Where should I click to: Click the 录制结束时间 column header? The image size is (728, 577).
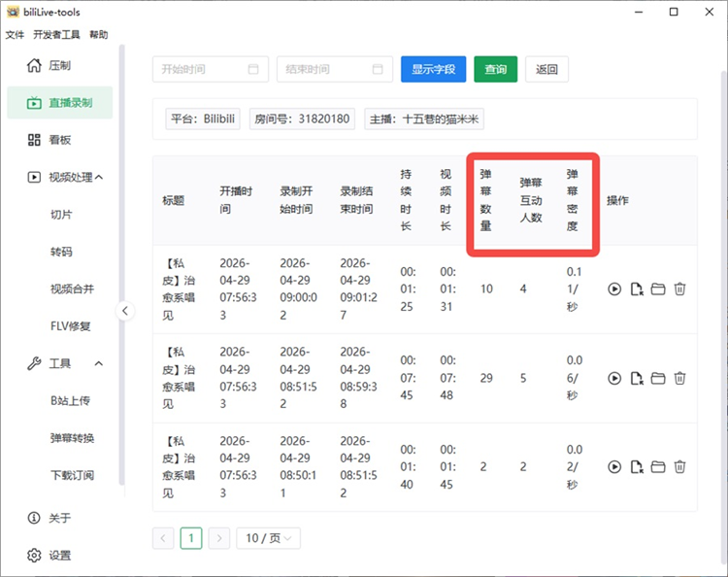pyautogui.click(x=356, y=200)
